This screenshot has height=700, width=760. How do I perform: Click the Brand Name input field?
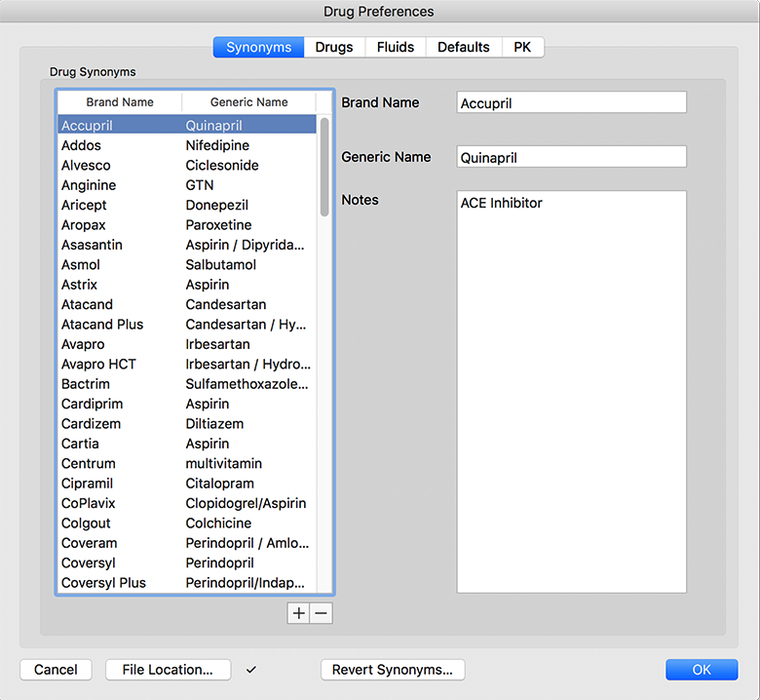571,102
